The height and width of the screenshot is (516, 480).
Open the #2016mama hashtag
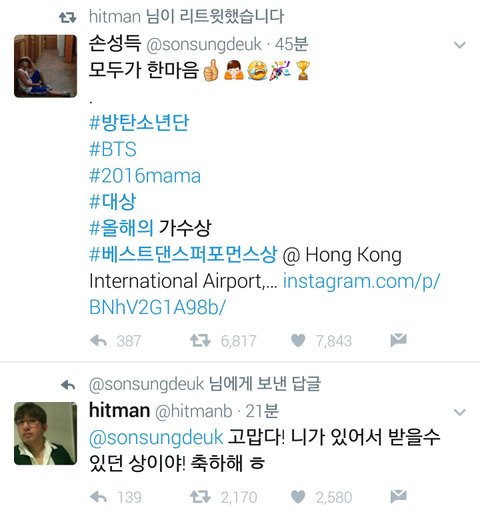tap(145, 176)
